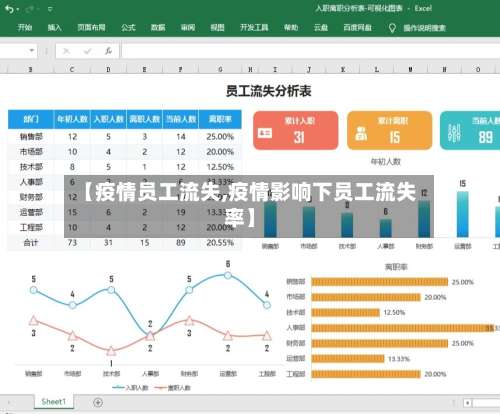Screen dimensions: 500x414
Task: Click the Redo icon in quick access
Action: tap(30, 9)
